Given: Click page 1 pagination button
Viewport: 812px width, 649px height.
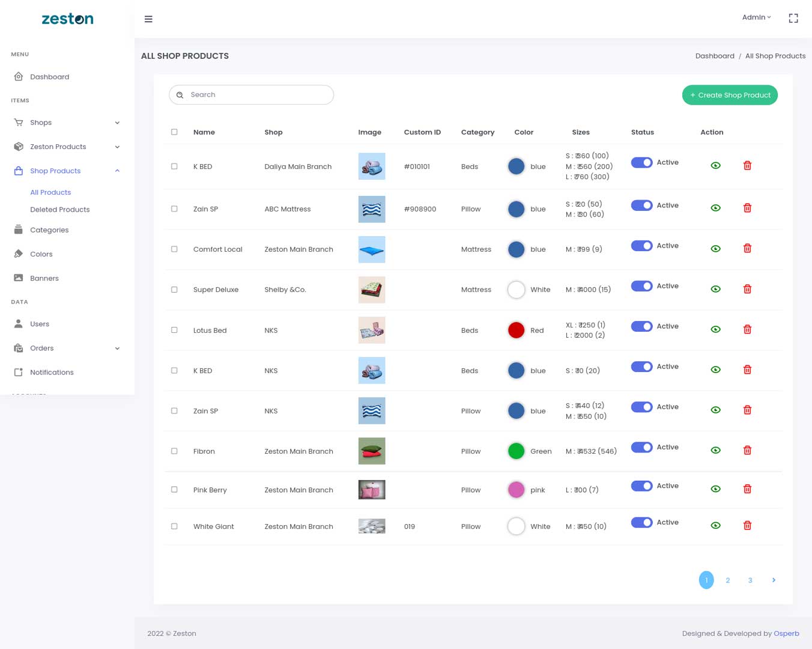Looking at the screenshot, I should click(x=706, y=580).
